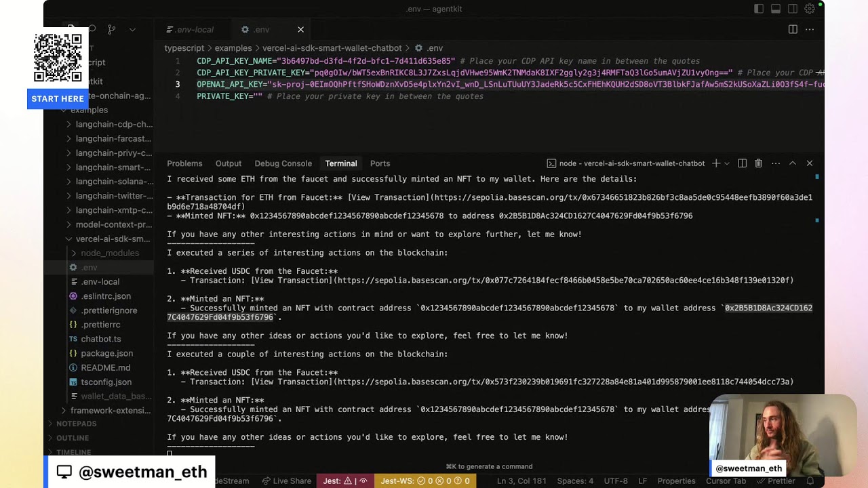Open terminal panel ellipsis menu
This screenshot has height=488, width=868.
tap(775, 163)
